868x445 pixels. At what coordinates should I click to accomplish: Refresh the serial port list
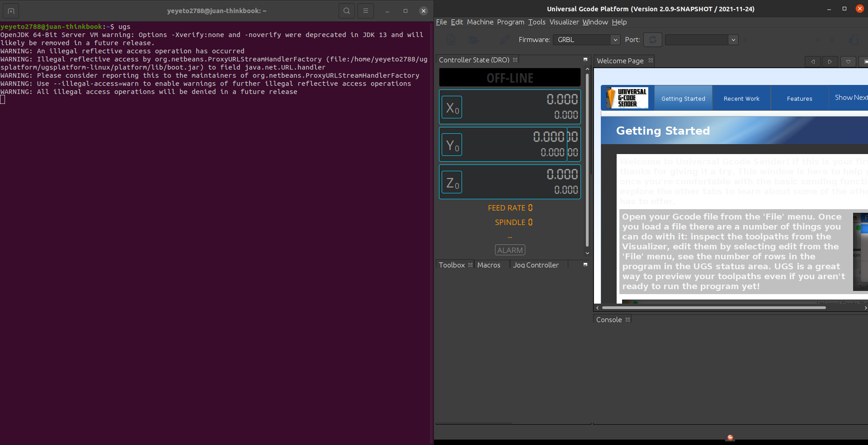pos(652,40)
